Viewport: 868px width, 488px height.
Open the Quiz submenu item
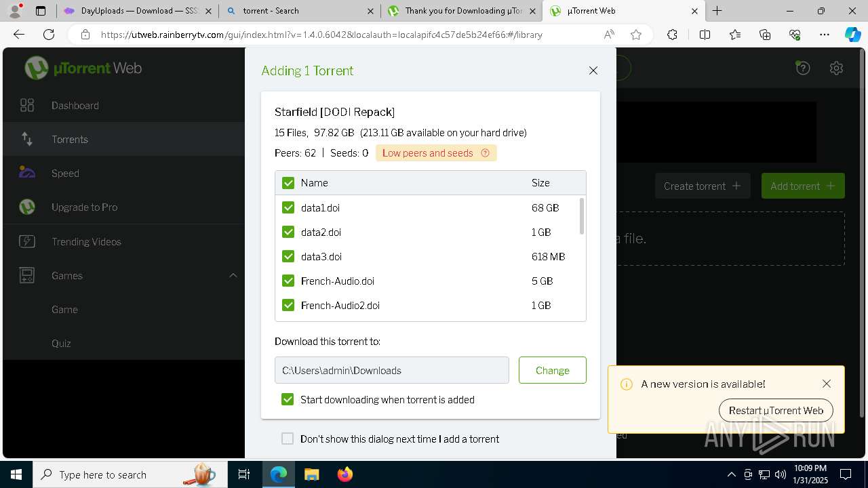61,343
